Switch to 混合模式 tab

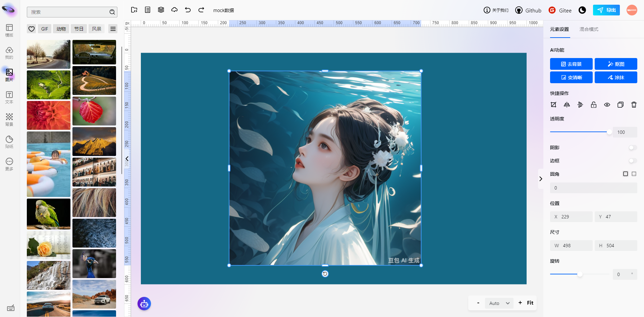click(589, 29)
